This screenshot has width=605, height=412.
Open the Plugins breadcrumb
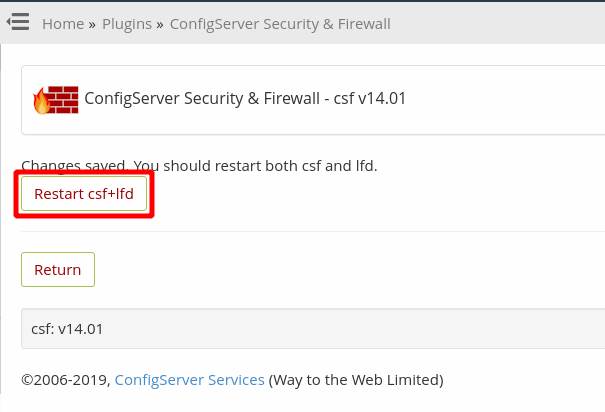point(125,23)
